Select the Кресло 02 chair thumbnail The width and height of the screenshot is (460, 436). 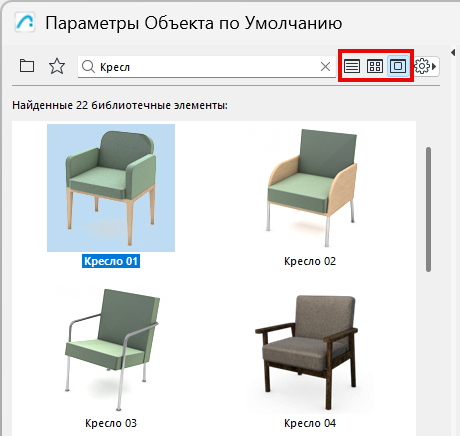click(310, 188)
